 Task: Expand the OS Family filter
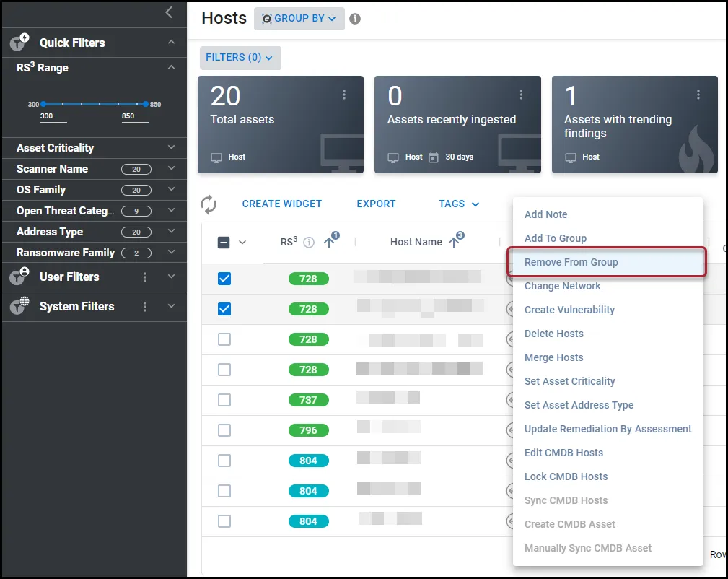click(x=171, y=190)
